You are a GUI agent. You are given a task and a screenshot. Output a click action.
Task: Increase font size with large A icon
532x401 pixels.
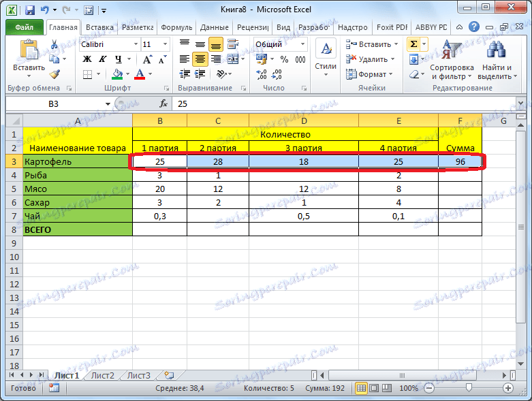[147, 60]
